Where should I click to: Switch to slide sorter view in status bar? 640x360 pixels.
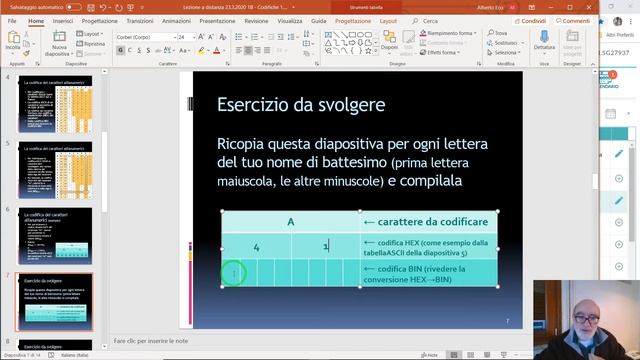point(470,355)
